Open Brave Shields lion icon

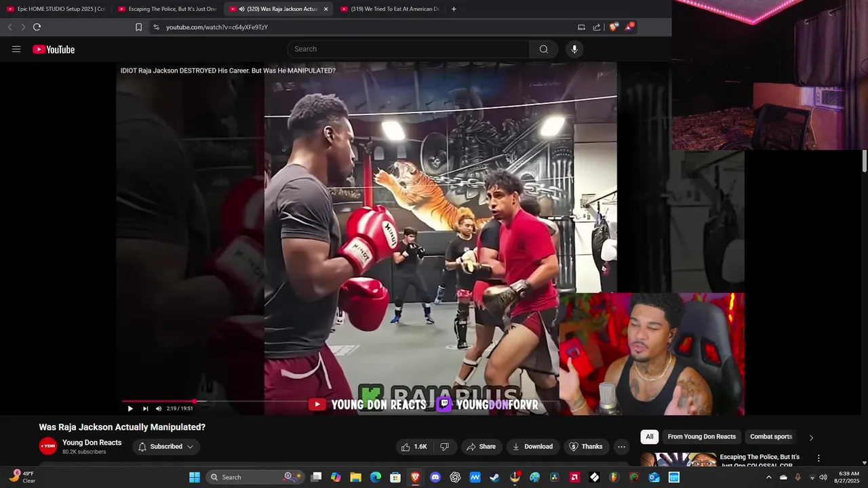coord(615,27)
